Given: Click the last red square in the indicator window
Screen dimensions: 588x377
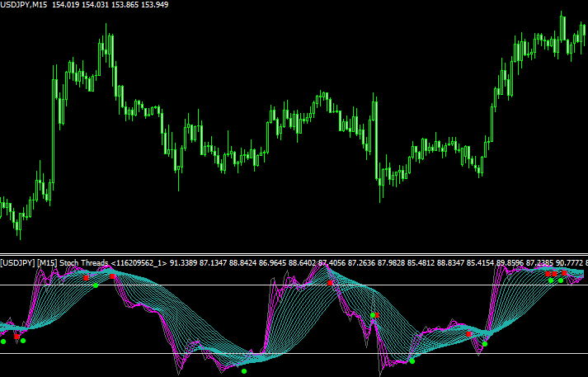Looking at the screenshot, I should (x=564, y=272).
